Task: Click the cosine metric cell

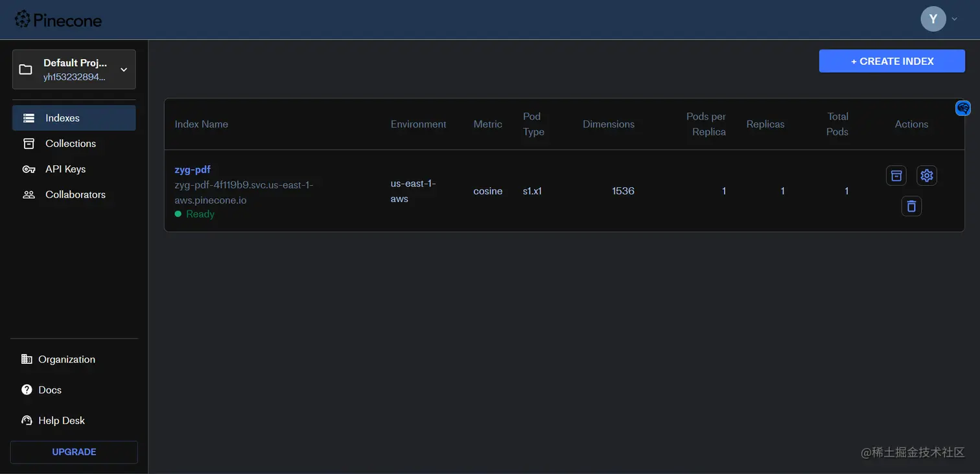Action: pos(488,191)
